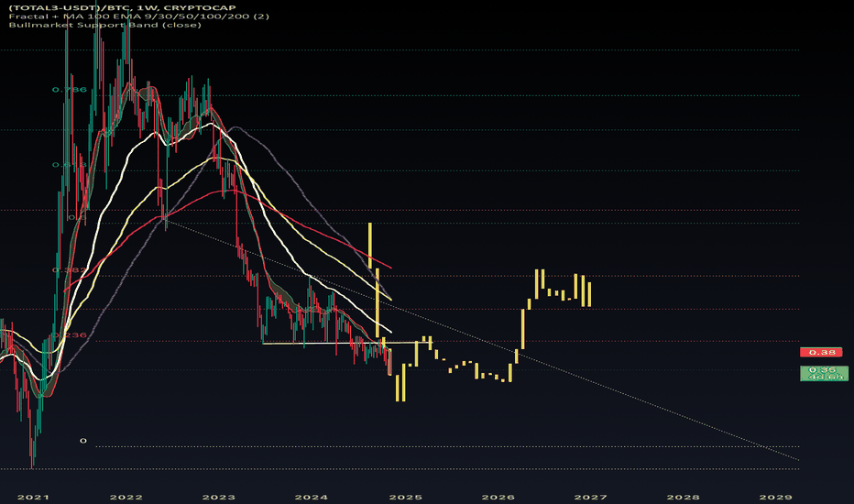This screenshot has height=504, width=854.
Task: Select the Bullmarket Support Band indicator label
Action: [x=104, y=25]
